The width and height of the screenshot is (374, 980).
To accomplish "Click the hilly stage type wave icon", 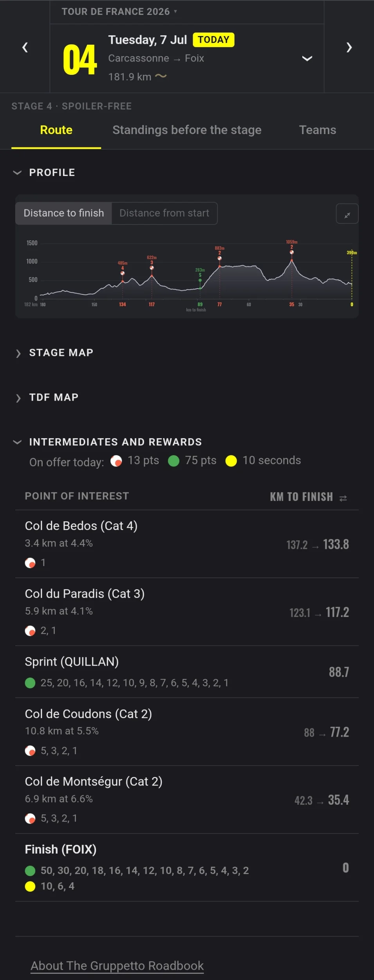I will click(161, 76).
